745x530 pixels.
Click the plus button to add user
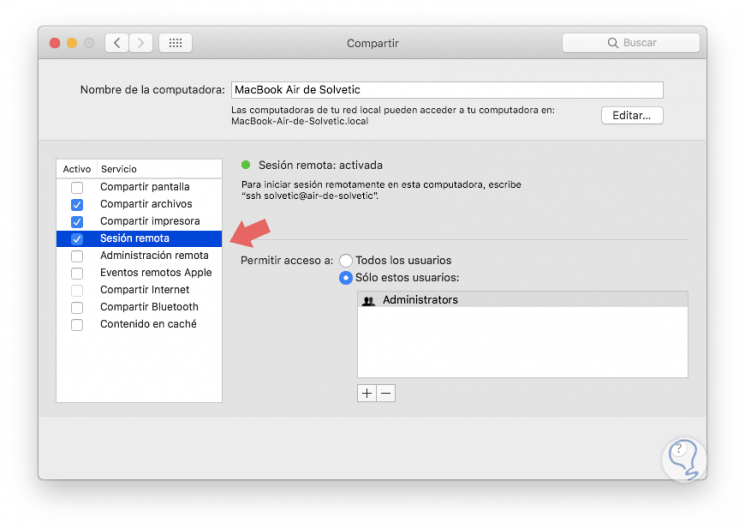tap(367, 393)
